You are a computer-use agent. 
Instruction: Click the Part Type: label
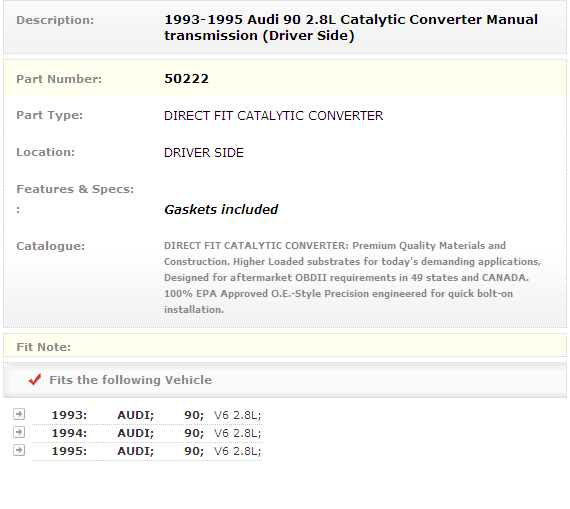click(x=50, y=115)
